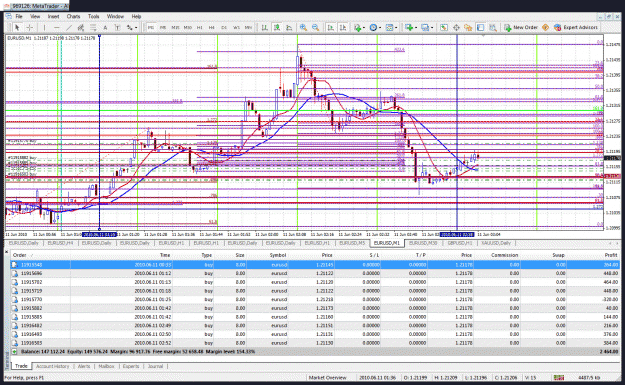Screen dimensions: 625x385
Task: Pick the horizontal line drawing tool
Action: [57, 28]
